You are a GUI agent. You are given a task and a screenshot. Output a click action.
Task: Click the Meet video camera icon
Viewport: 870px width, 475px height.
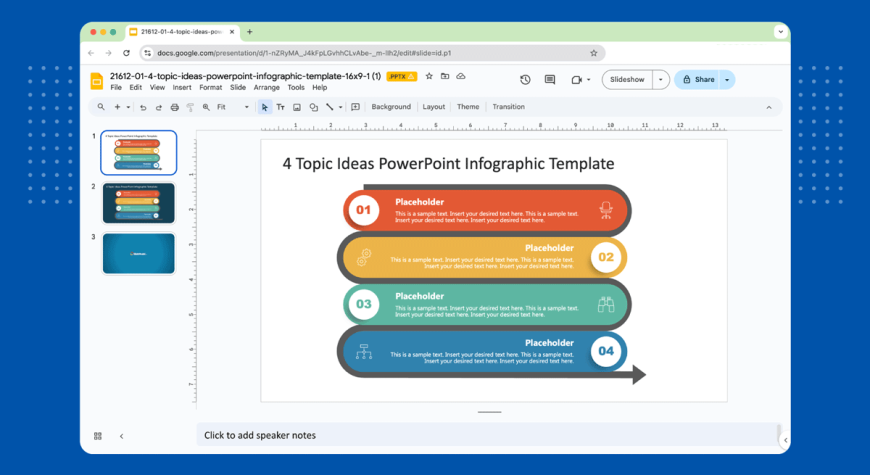click(576, 80)
